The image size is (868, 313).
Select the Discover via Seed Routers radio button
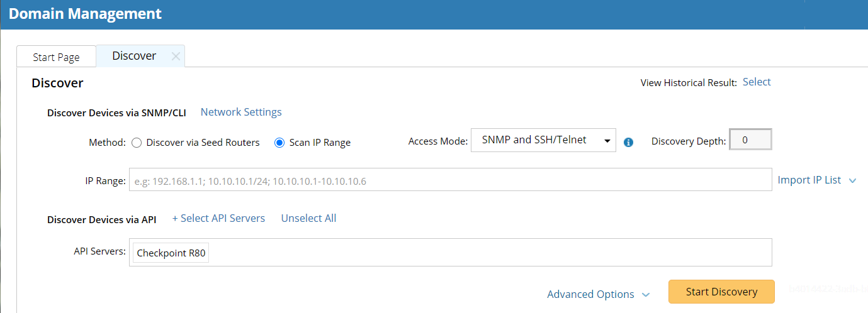pyautogui.click(x=137, y=143)
